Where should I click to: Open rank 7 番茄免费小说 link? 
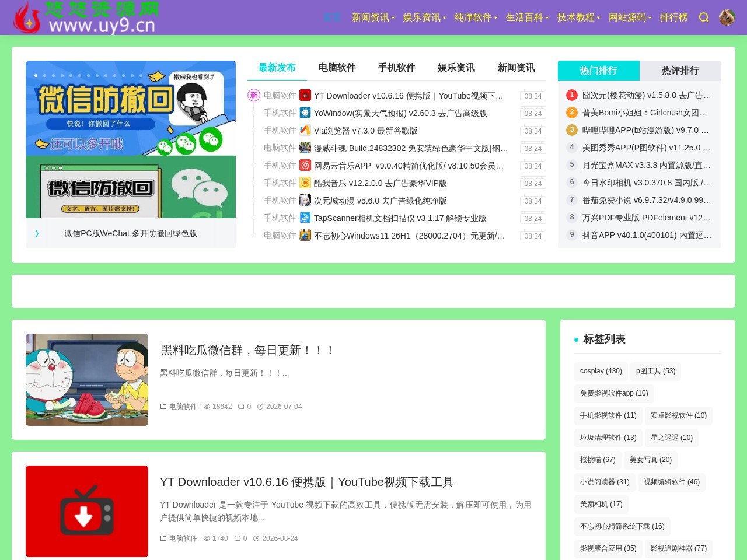tap(647, 200)
